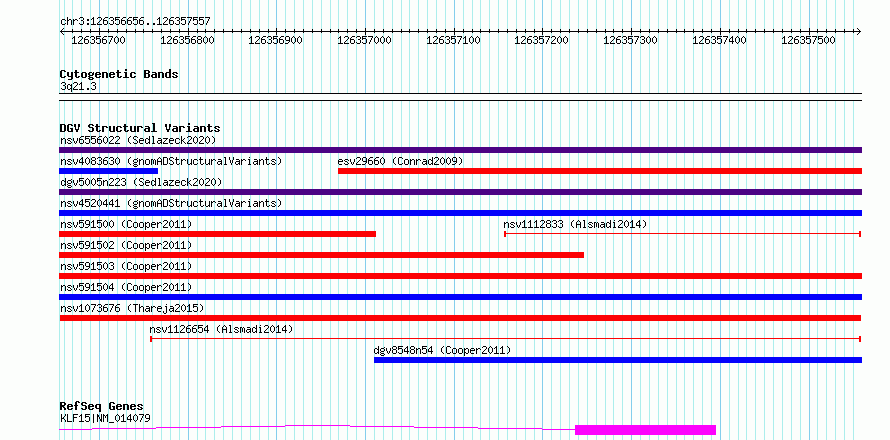Click the dgv8548n54 (Cooper2011) label

pyautogui.click(x=442, y=350)
